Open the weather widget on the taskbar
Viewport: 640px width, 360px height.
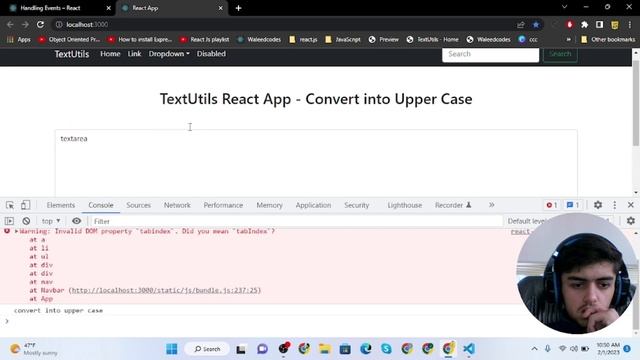(34, 349)
